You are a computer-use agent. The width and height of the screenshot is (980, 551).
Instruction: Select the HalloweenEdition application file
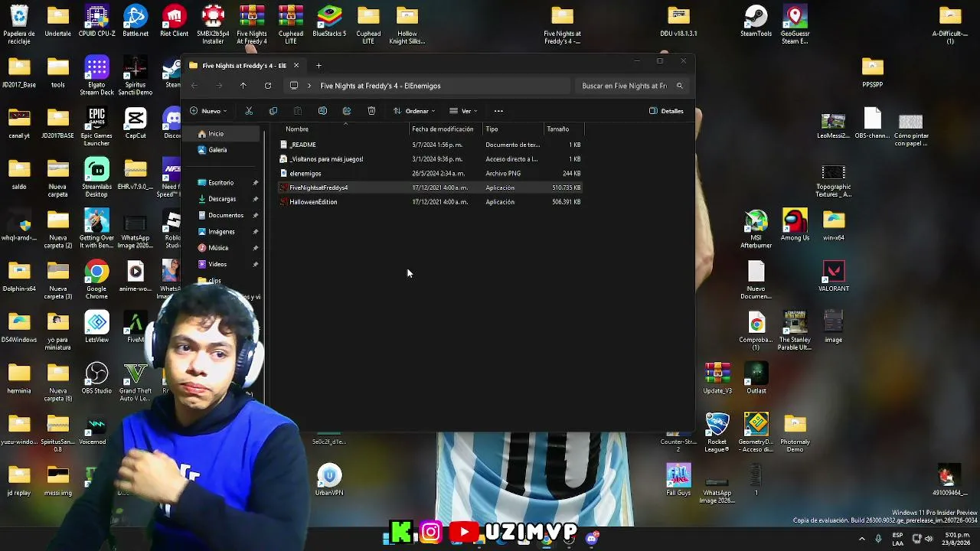coord(431,202)
